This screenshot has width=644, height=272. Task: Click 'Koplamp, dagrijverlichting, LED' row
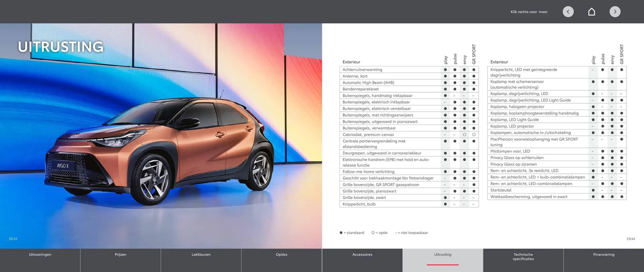(557, 94)
